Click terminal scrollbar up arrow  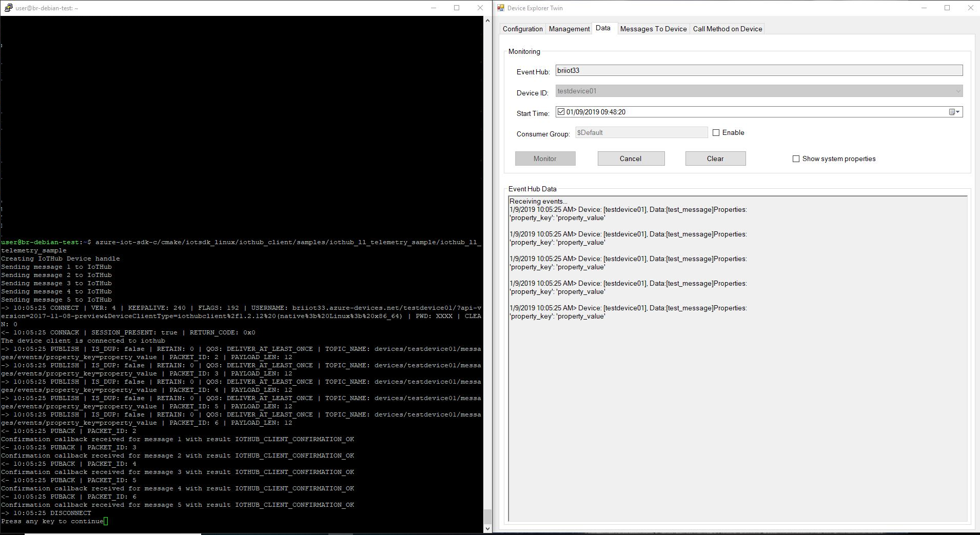(x=487, y=21)
